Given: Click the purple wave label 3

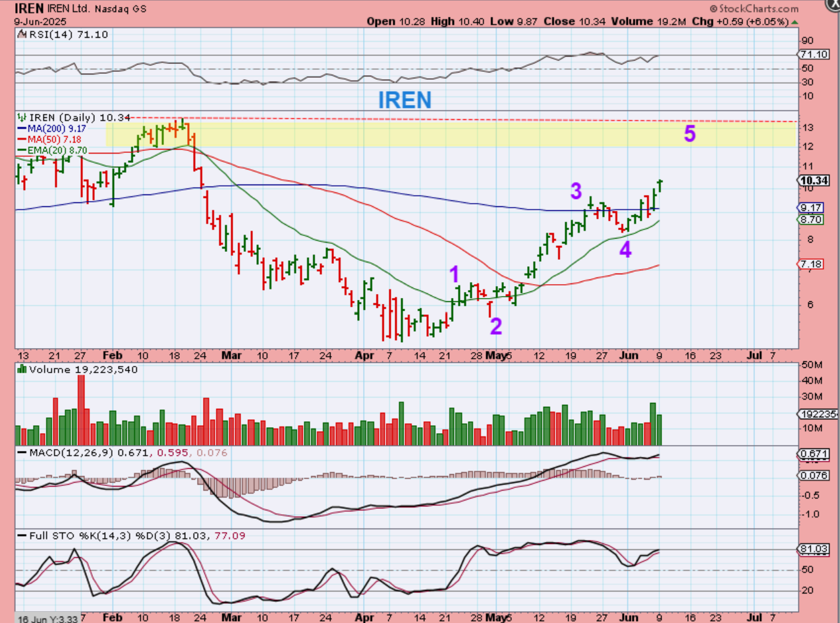Looking at the screenshot, I should point(576,191).
